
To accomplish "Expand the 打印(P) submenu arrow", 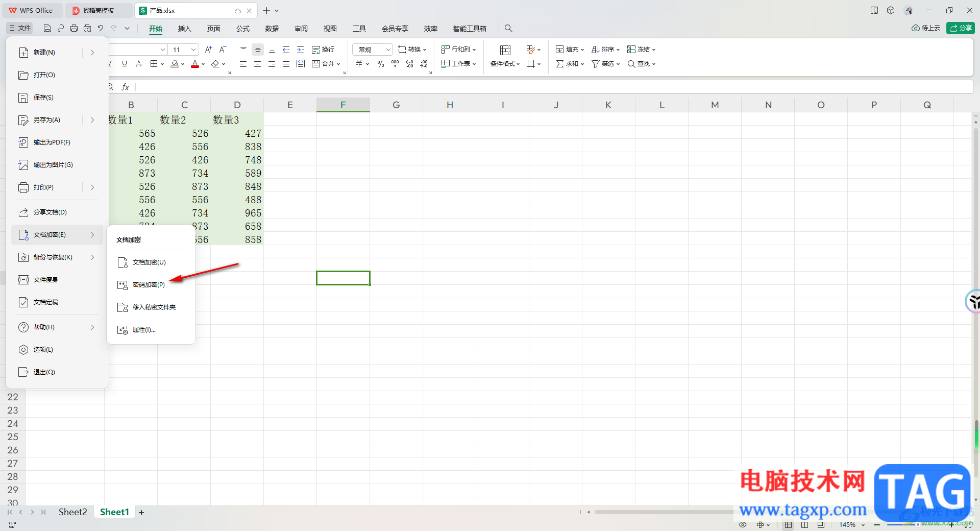I will pos(92,187).
